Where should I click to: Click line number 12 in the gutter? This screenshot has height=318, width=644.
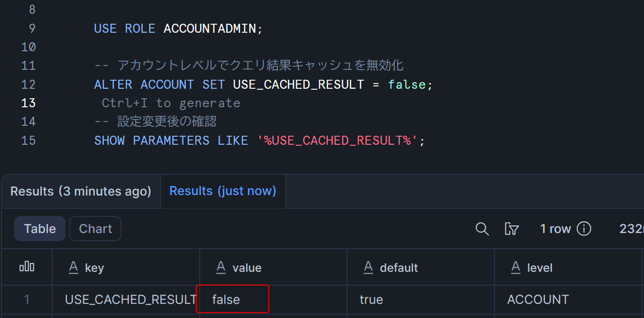click(28, 84)
